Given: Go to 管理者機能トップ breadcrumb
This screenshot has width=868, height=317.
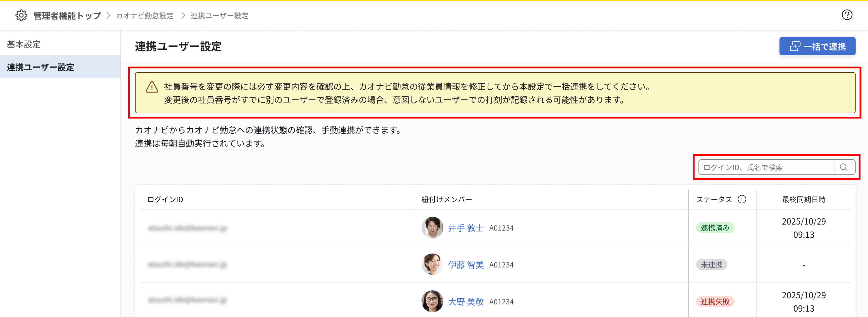Looking at the screenshot, I should coord(67,16).
